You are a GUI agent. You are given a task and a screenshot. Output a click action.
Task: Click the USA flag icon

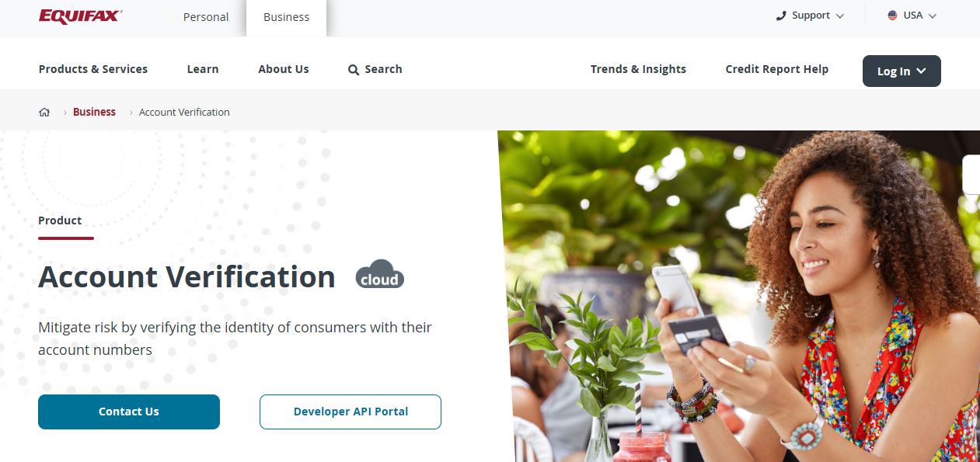click(892, 16)
